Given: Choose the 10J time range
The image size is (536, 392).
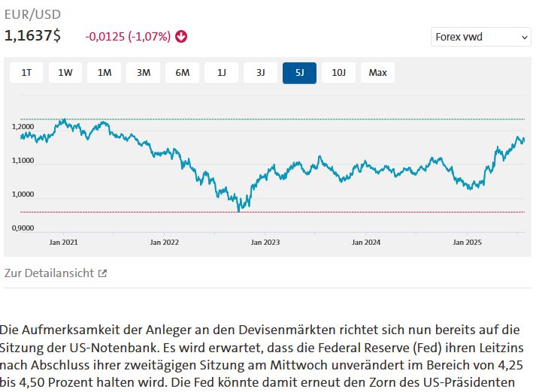Looking at the screenshot, I should click(339, 72).
